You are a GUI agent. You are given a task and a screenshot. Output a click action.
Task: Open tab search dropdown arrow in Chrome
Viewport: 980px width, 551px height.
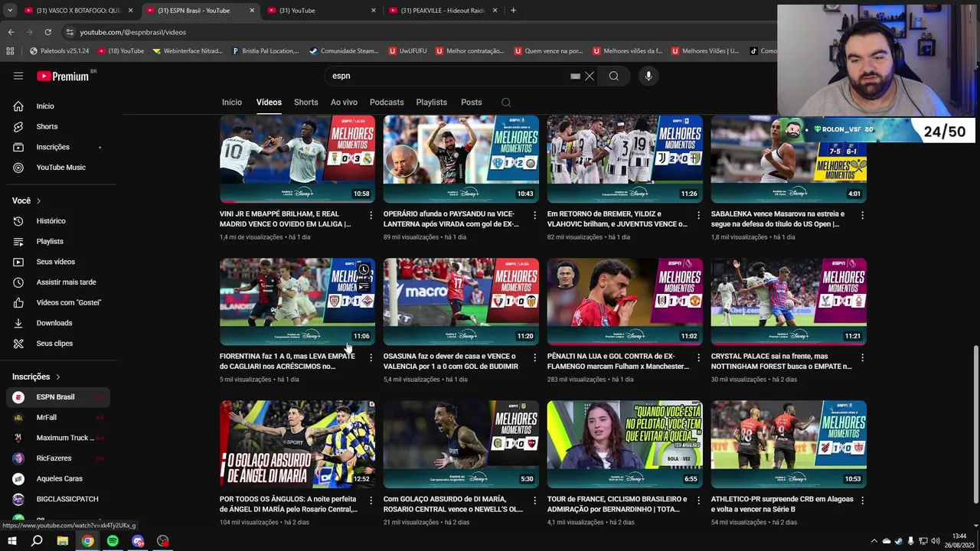click(x=9, y=10)
